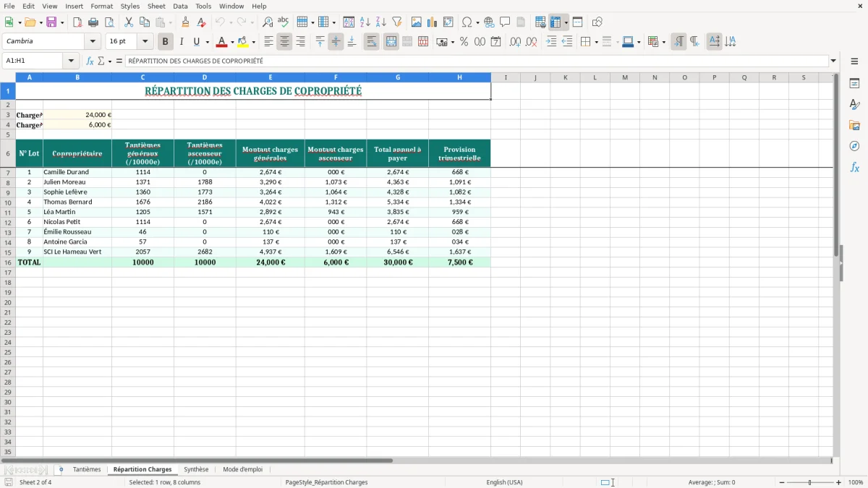The height and width of the screenshot is (488, 868).
Task: Switch to Mode d'emploi sheet tab
Action: tap(242, 470)
